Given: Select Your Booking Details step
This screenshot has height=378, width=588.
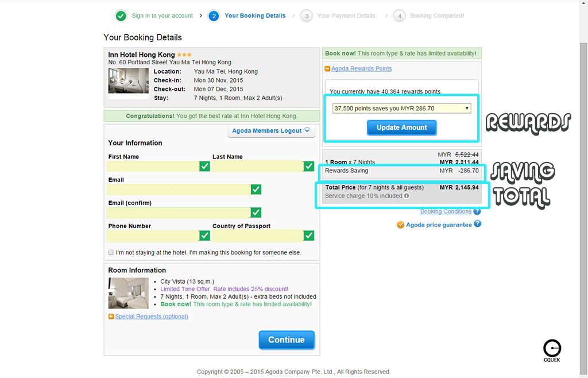Looking at the screenshot, I should (255, 16).
